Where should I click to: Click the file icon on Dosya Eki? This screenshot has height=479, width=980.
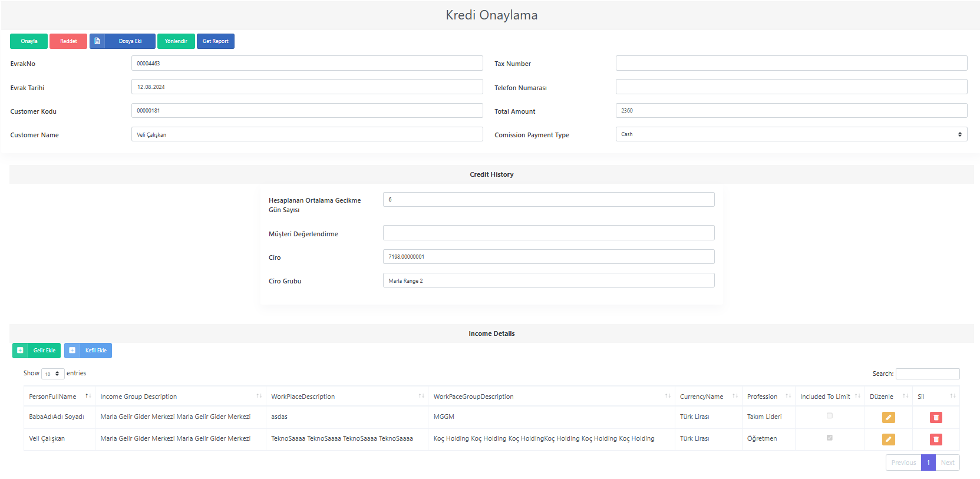tap(97, 41)
